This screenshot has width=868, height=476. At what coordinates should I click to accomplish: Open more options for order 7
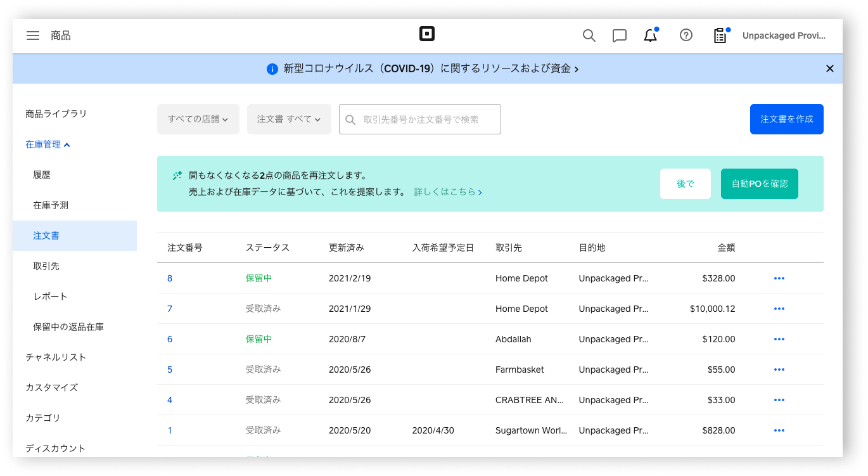(779, 309)
